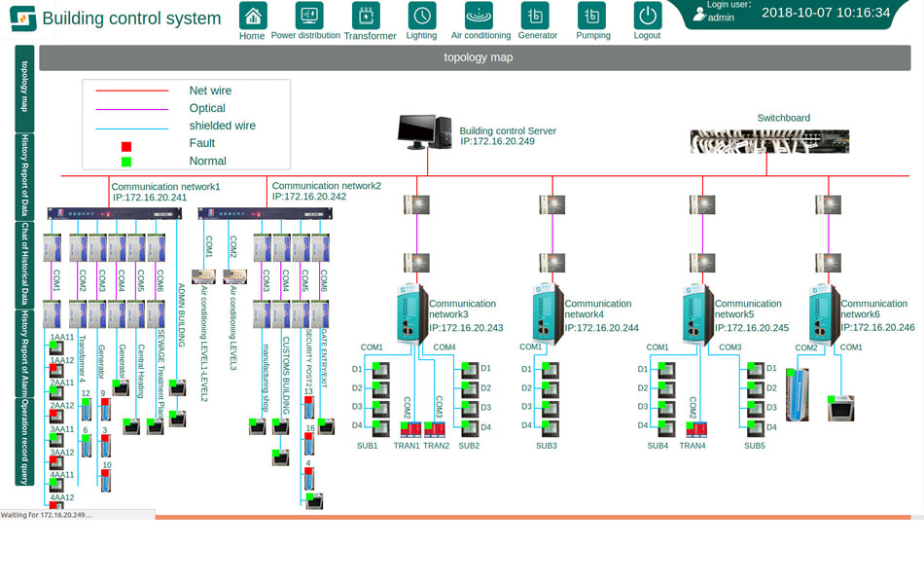The height and width of the screenshot is (584, 924).
Task: Click the green Normal legend swatch
Action: pos(126,162)
